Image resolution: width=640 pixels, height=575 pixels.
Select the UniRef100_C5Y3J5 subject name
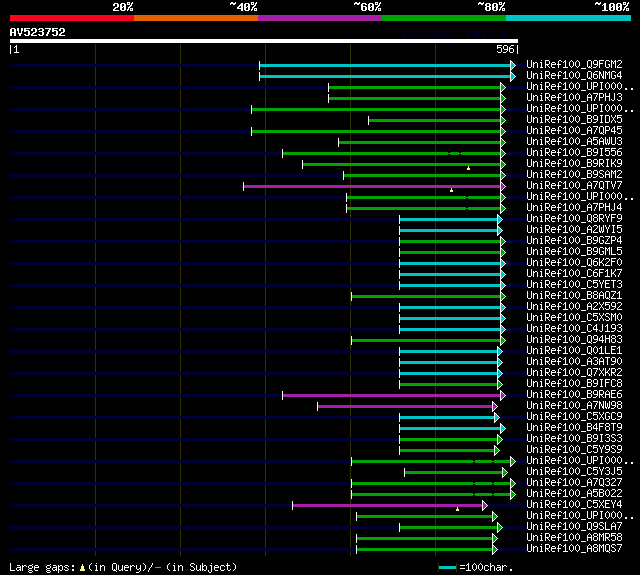(x=574, y=472)
